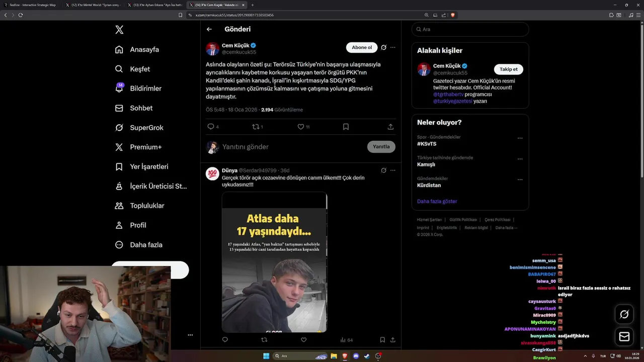Click Grok icon on Cem Küçük's post
This screenshot has width=644, height=362.
383,47
